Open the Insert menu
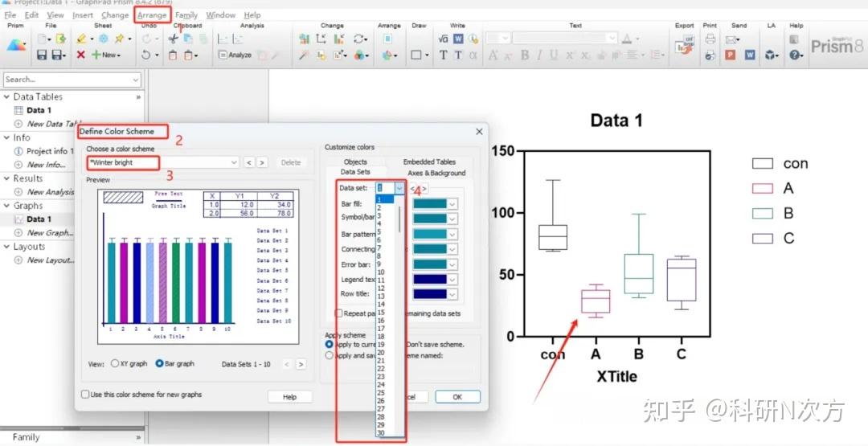 83,15
